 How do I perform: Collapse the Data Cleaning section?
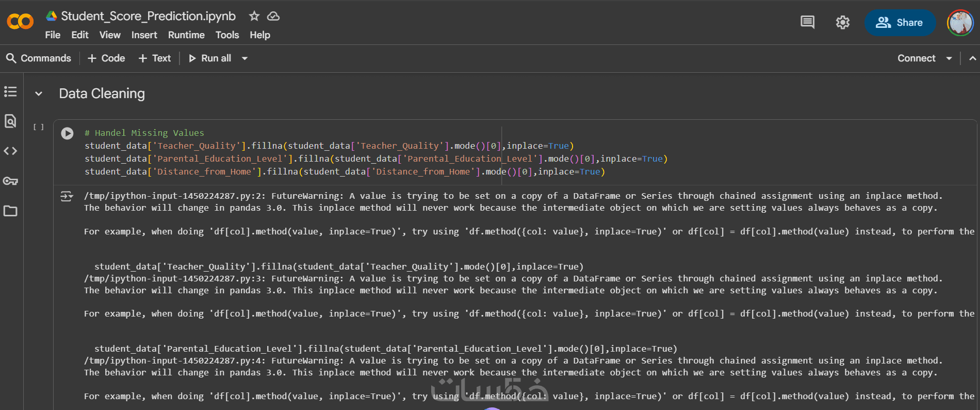(39, 94)
